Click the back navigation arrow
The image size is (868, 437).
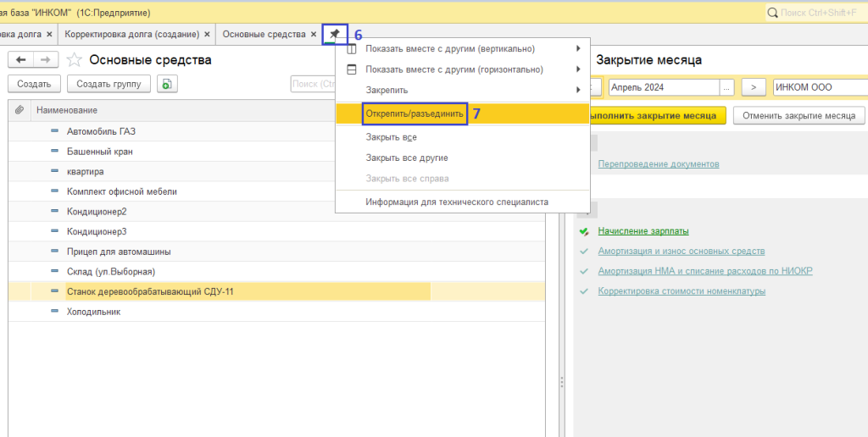click(x=21, y=59)
